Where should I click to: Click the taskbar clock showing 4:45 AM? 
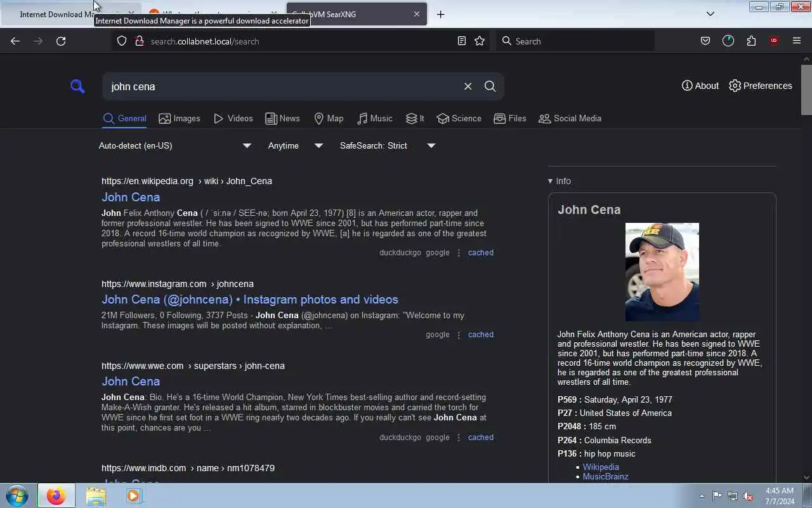tap(780, 496)
